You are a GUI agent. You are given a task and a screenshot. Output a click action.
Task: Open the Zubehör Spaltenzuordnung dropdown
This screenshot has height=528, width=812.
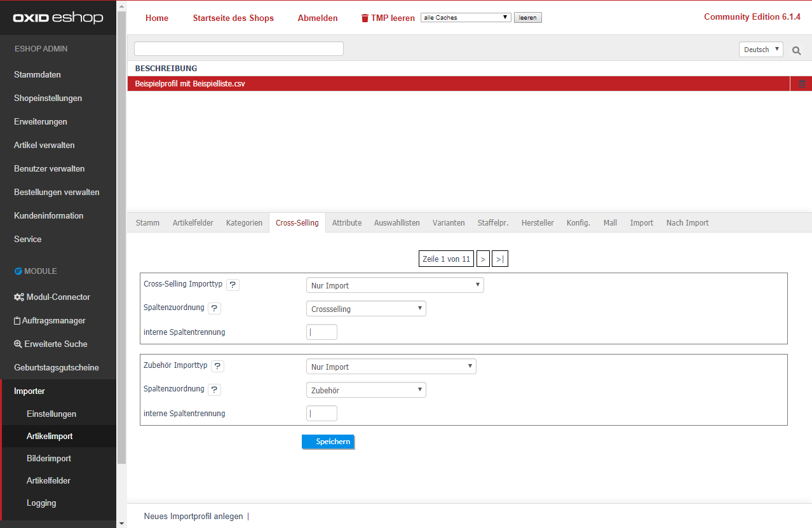366,390
